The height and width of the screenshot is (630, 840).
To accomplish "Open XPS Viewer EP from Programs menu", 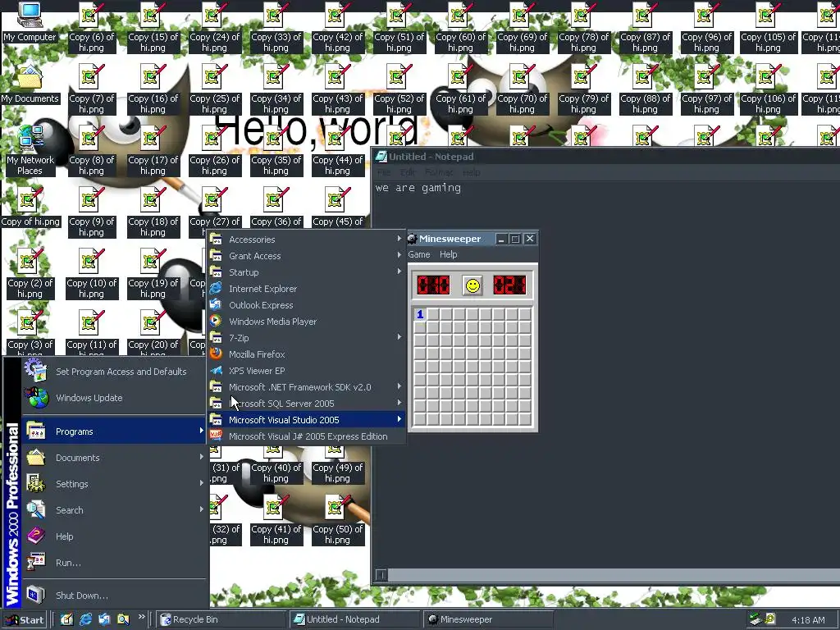I will [x=306, y=371].
